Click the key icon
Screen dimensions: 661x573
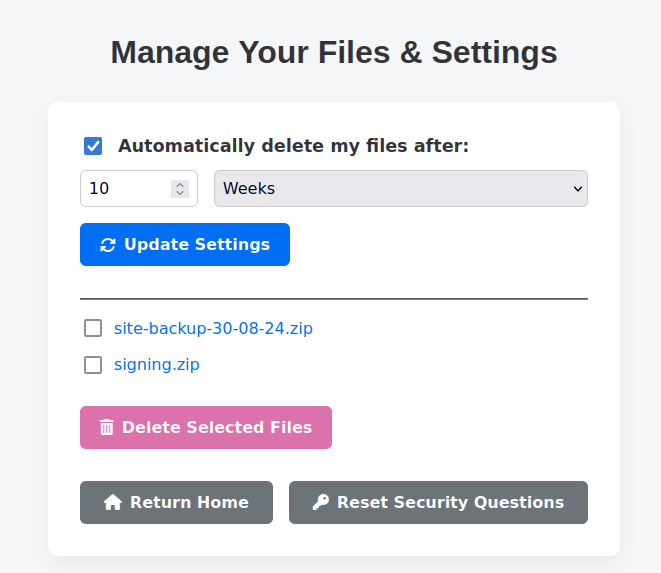click(320, 503)
